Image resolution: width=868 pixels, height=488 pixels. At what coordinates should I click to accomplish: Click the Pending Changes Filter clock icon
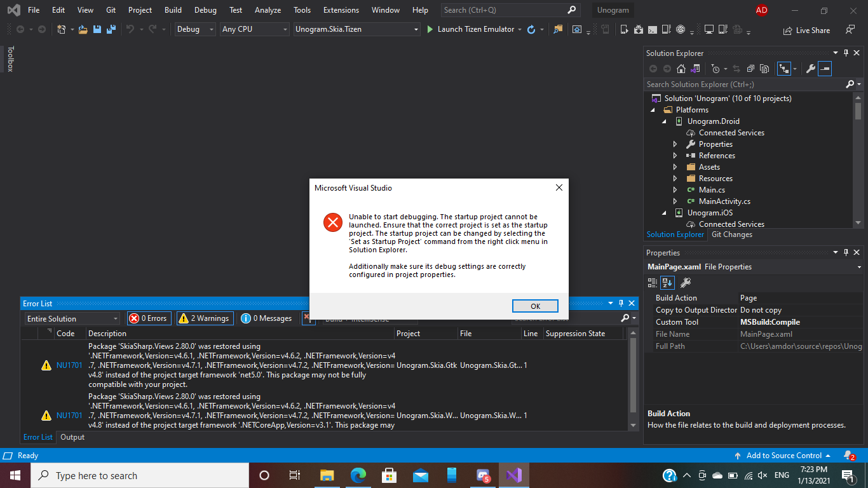click(715, 69)
